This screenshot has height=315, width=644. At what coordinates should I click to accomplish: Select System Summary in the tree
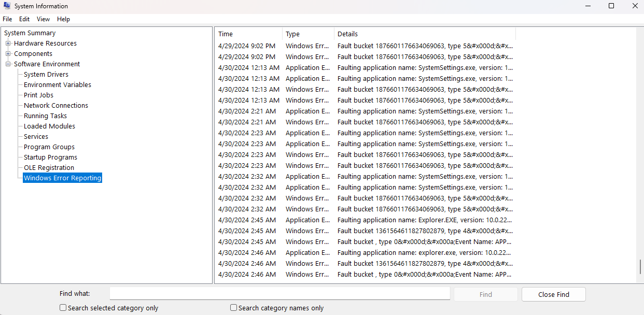30,33
